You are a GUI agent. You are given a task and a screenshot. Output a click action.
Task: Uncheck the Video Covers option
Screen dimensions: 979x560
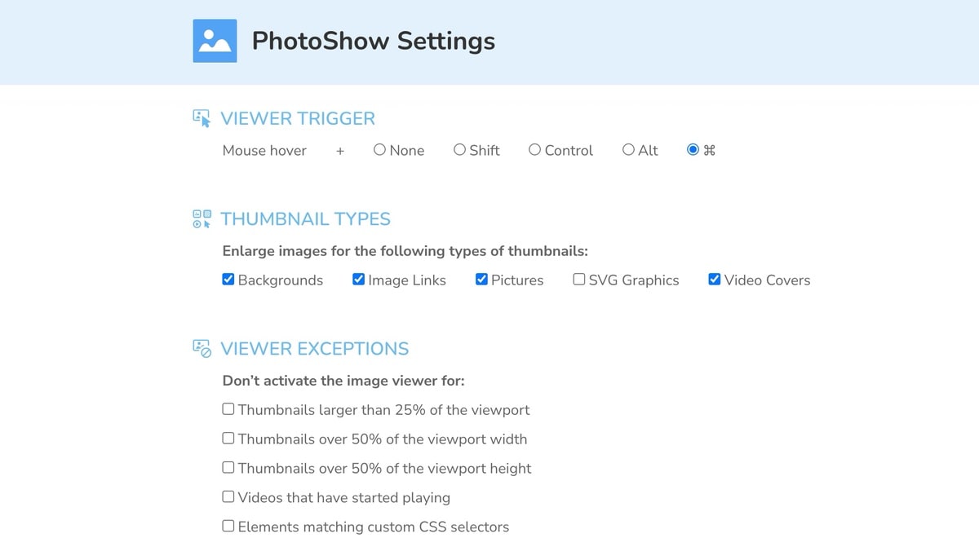(x=715, y=280)
